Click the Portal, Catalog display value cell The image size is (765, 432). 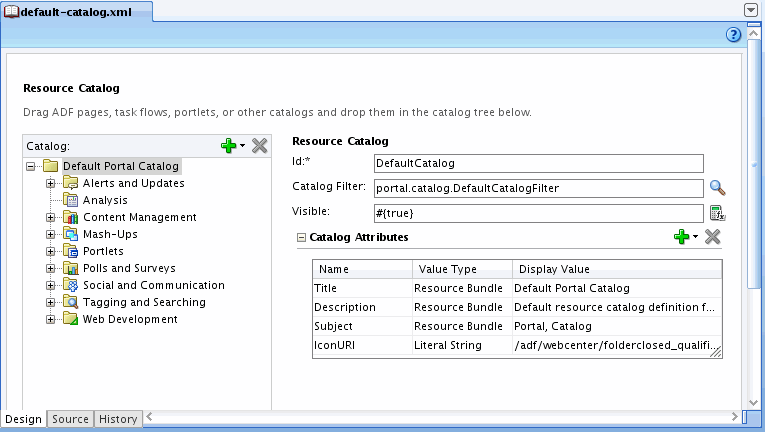617,326
